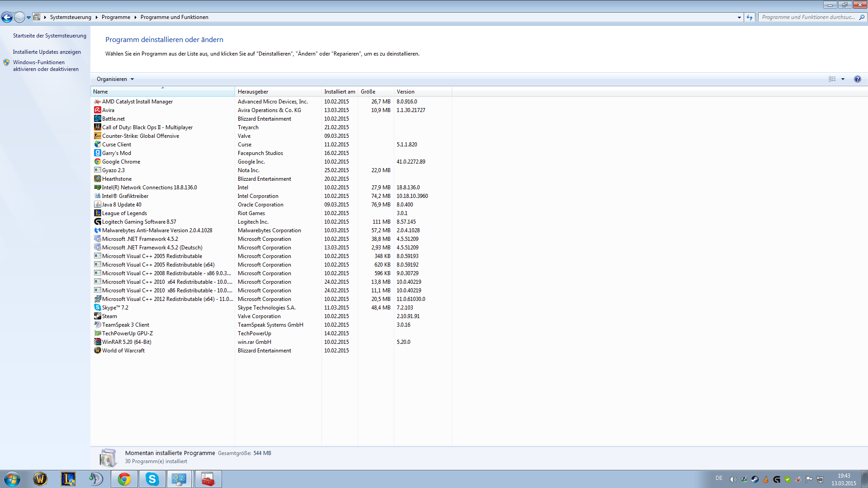The height and width of the screenshot is (488, 868).
Task: Open the view options dropdown arrow
Action: pos(843,79)
